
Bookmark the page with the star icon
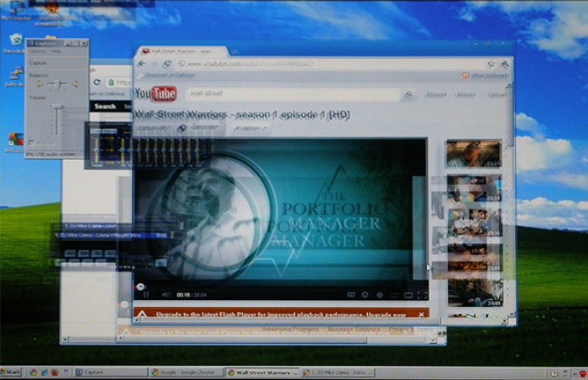point(491,64)
